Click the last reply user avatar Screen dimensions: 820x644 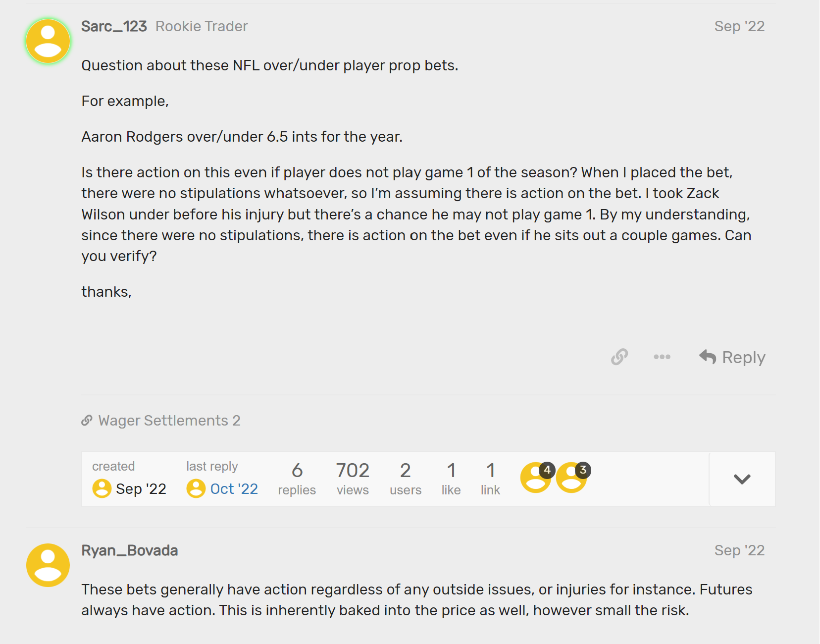196,488
